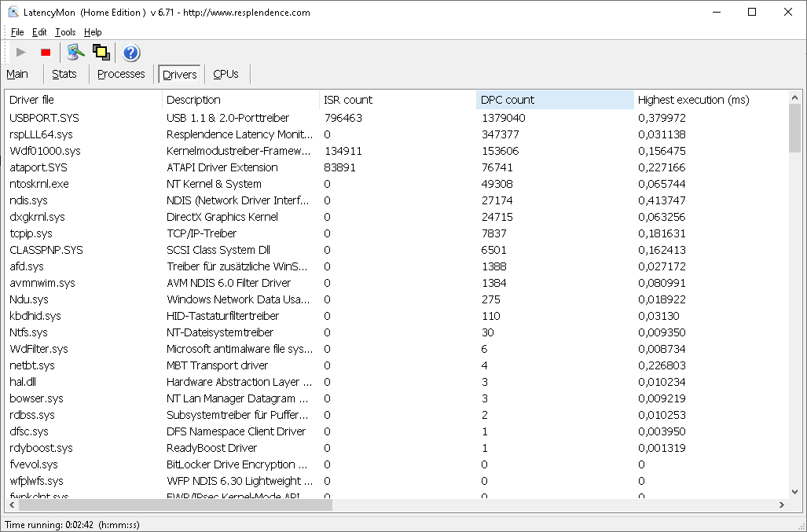Click horizontal scrollbar right arrow

(782, 505)
